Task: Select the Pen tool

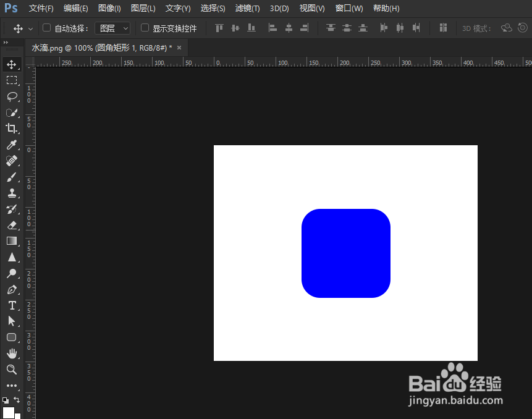Action: tap(12, 290)
